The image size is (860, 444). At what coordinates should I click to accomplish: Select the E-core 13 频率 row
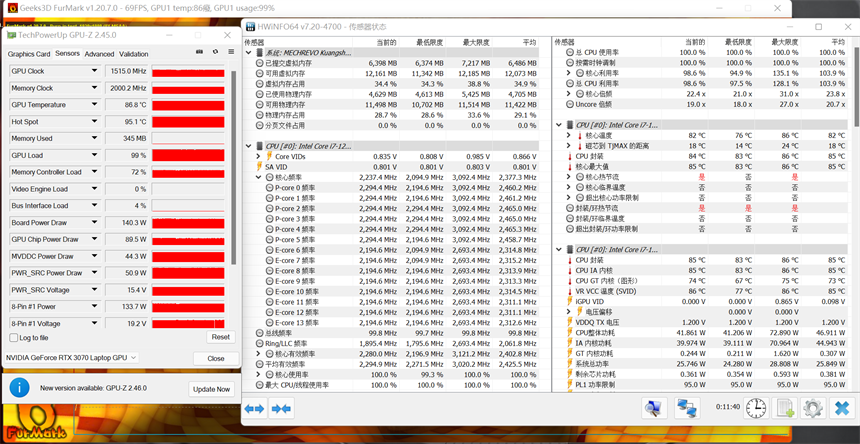click(391, 322)
